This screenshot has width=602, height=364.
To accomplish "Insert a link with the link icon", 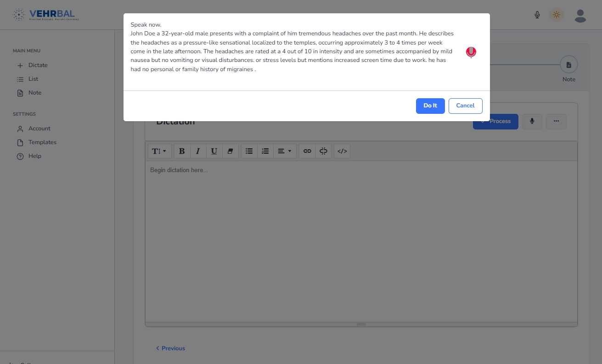I will (x=307, y=151).
